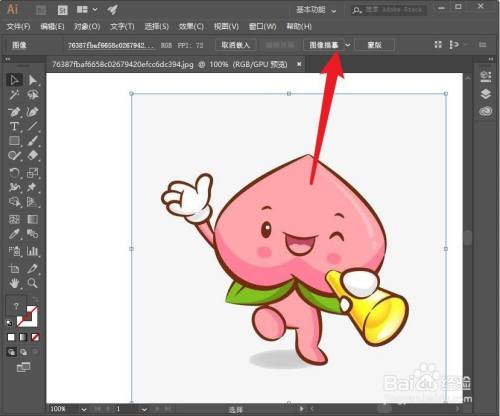Screen dimensions: 500x416
Task: Select the Artboard tool
Action: (14, 268)
